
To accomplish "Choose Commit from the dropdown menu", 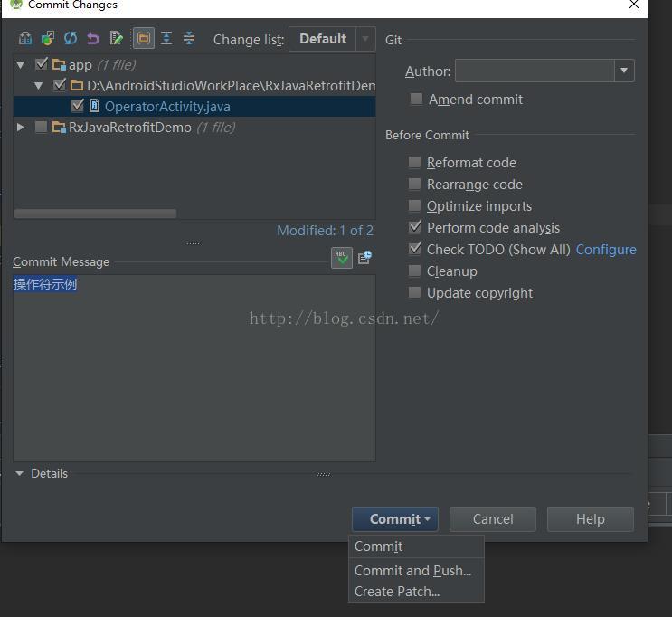I will (416, 546).
